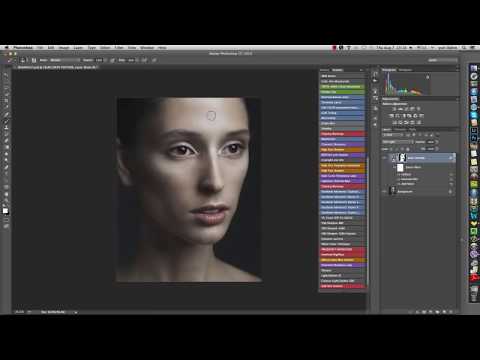This screenshot has width=480, height=360.
Task: Create a new layer from Layers panel
Action: point(444,312)
